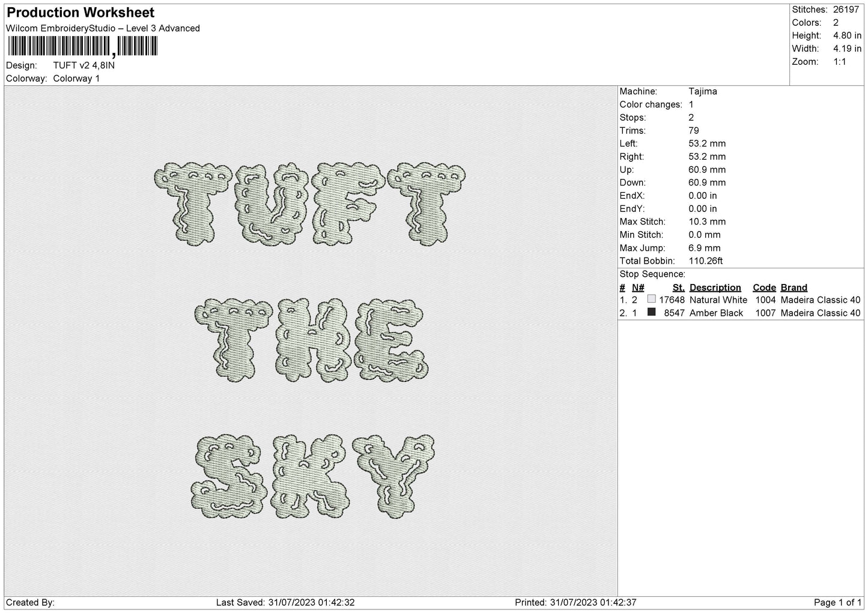Viewport: 868px width, 613px height.
Task: Click the Zoom value 1:1
Action: pos(840,62)
